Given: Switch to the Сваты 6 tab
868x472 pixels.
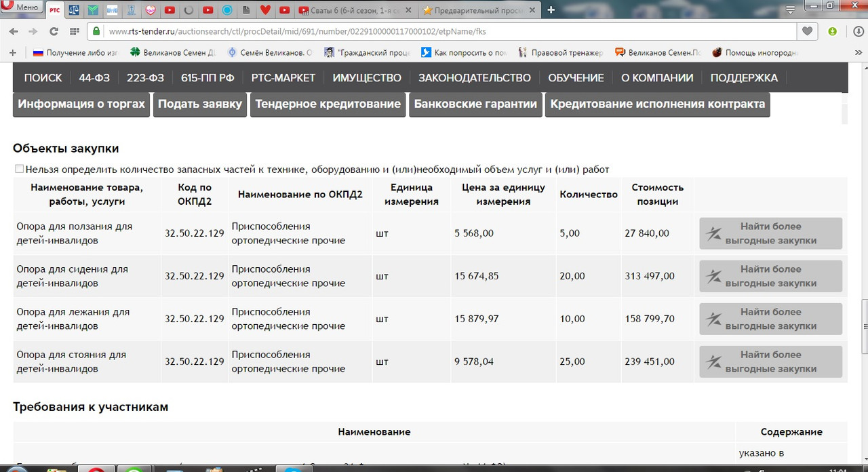Looking at the screenshot, I should tap(355, 9).
